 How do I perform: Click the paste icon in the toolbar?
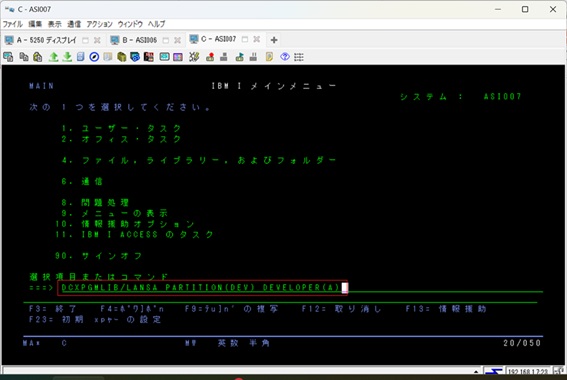coord(37,57)
